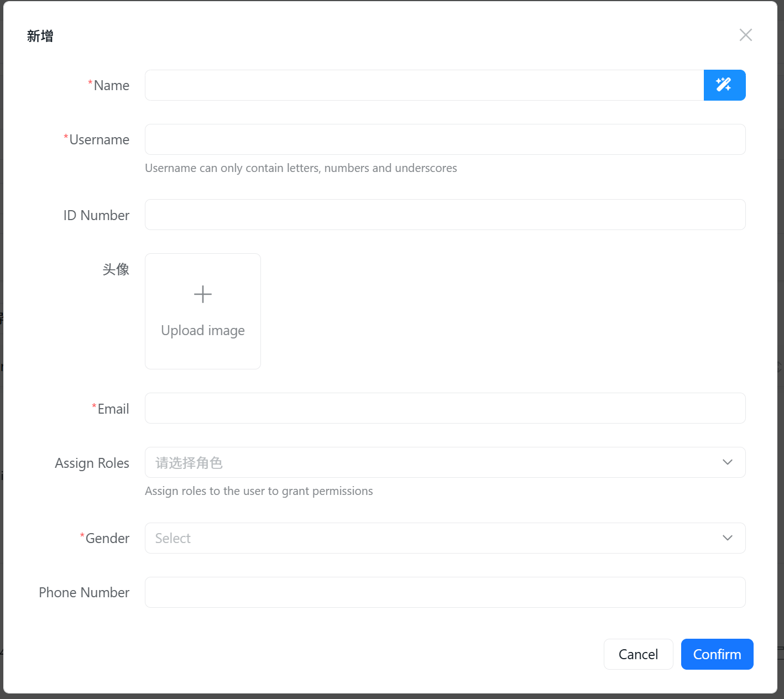
Task: Click into the Username input box
Action: coord(445,139)
